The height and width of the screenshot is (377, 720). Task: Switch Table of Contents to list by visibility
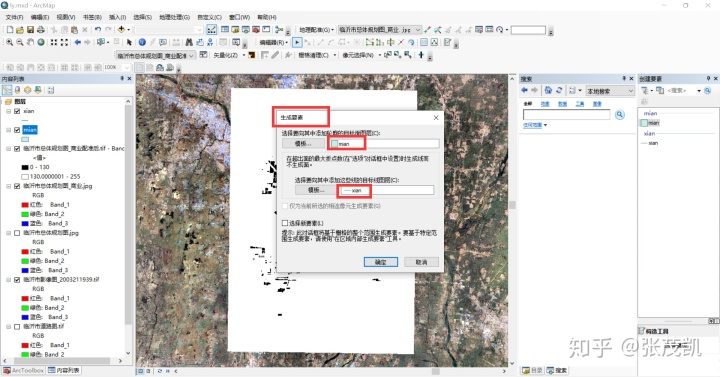click(x=28, y=90)
